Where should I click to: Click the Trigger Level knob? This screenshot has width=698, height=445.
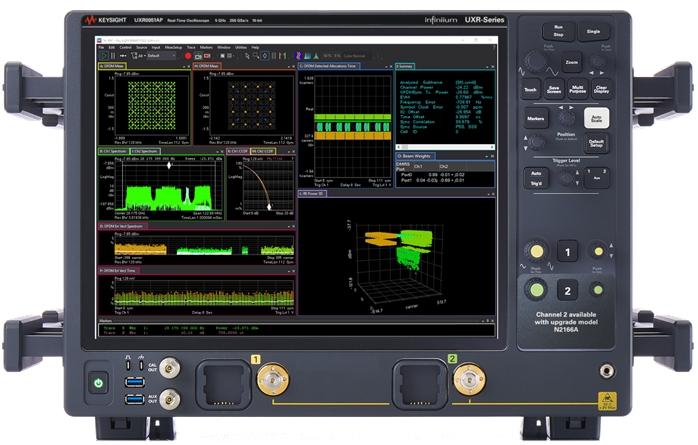[x=567, y=178]
